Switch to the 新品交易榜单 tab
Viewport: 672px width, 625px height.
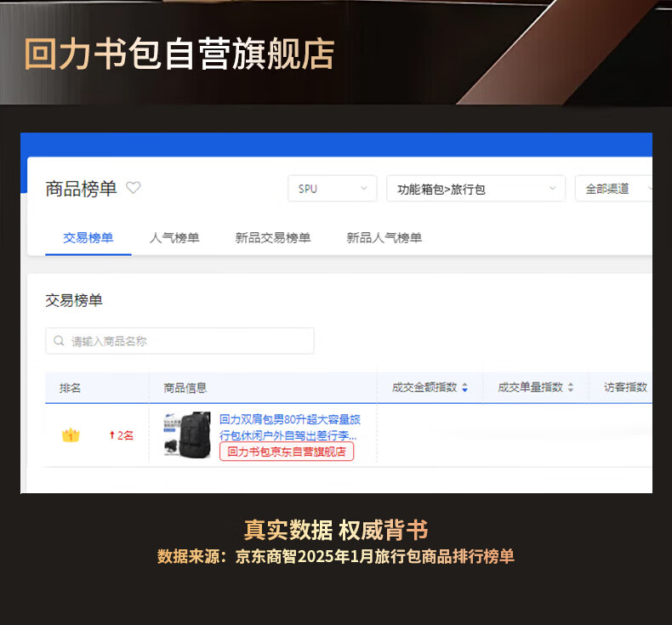coord(273,238)
